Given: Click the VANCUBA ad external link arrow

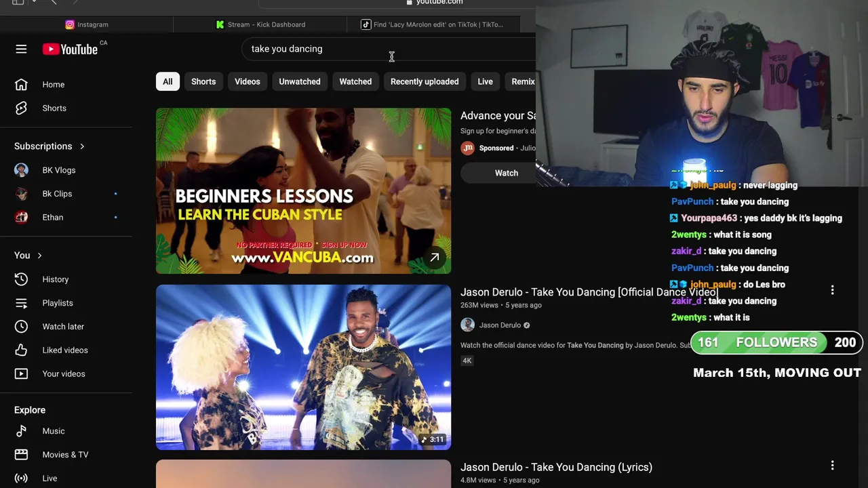Looking at the screenshot, I should coord(435,258).
